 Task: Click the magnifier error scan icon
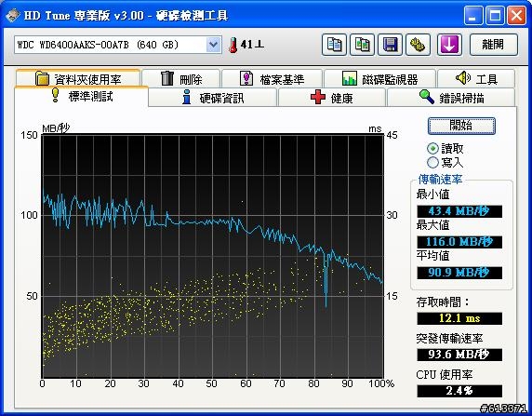click(x=427, y=97)
